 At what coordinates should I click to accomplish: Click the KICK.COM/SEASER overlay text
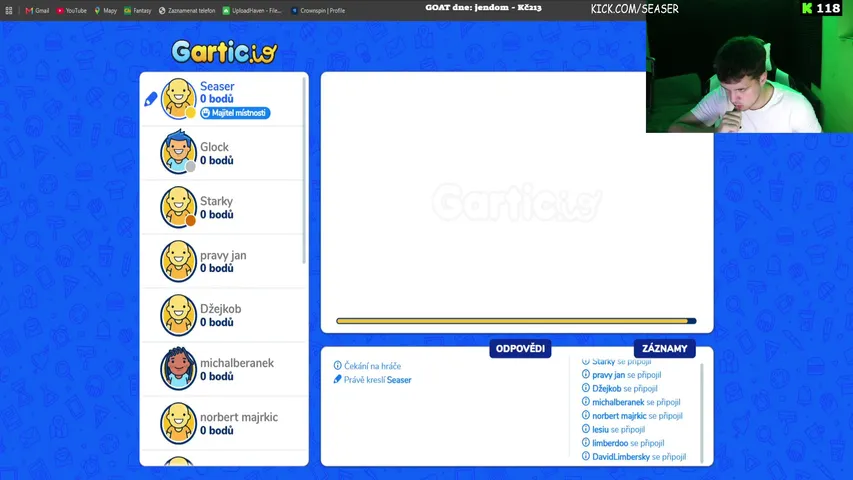coord(634,9)
